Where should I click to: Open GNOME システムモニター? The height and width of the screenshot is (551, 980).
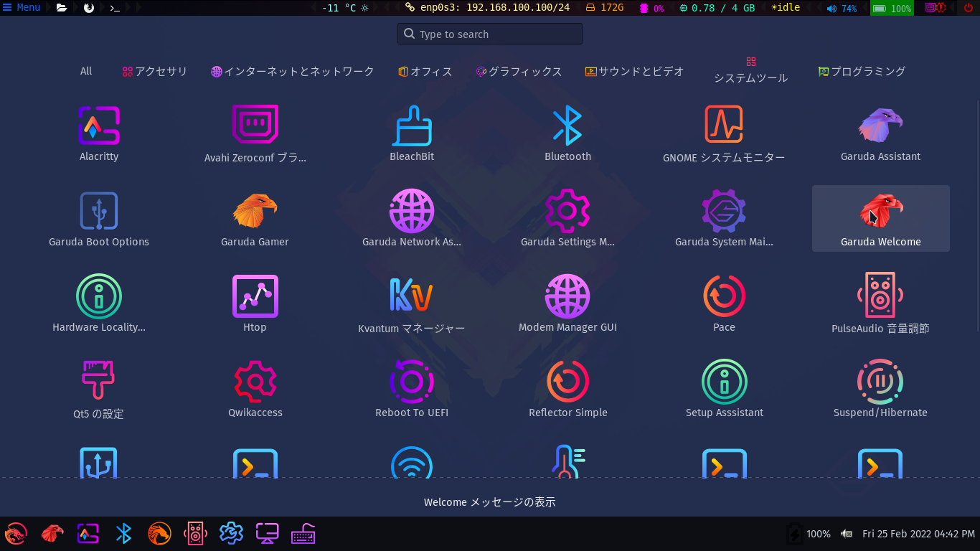(724, 133)
